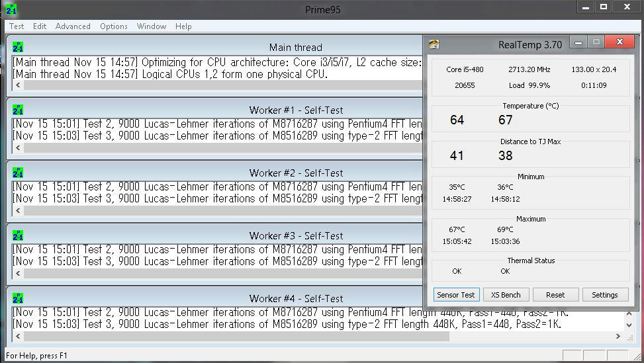Click the maximum time 15:05:42
The image size is (644, 363).
(457, 241)
